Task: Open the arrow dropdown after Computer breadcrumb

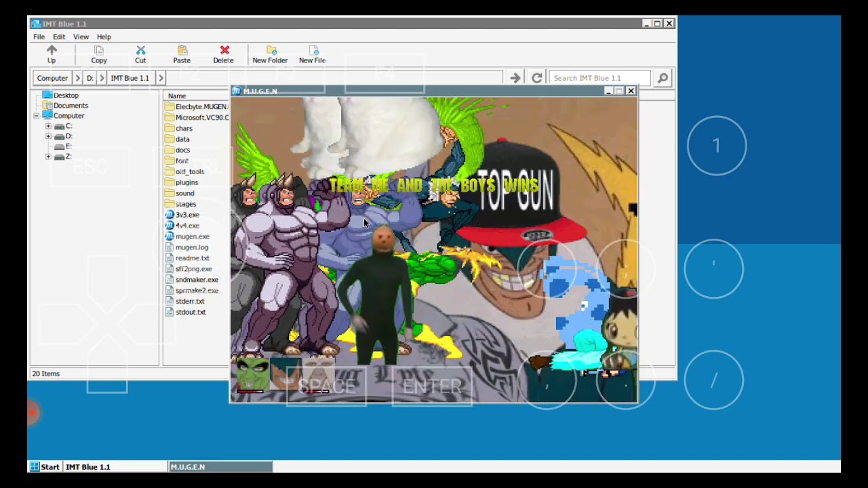Action: coord(77,78)
